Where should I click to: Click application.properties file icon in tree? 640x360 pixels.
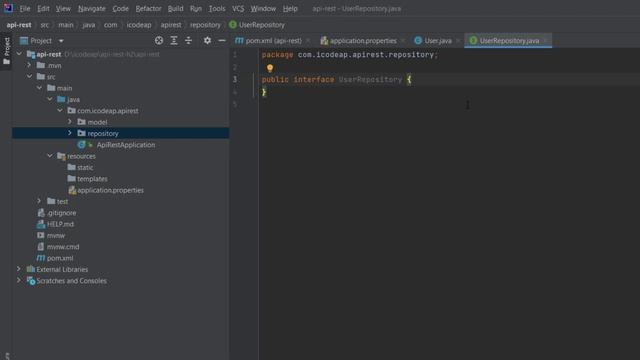click(x=72, y=190)
